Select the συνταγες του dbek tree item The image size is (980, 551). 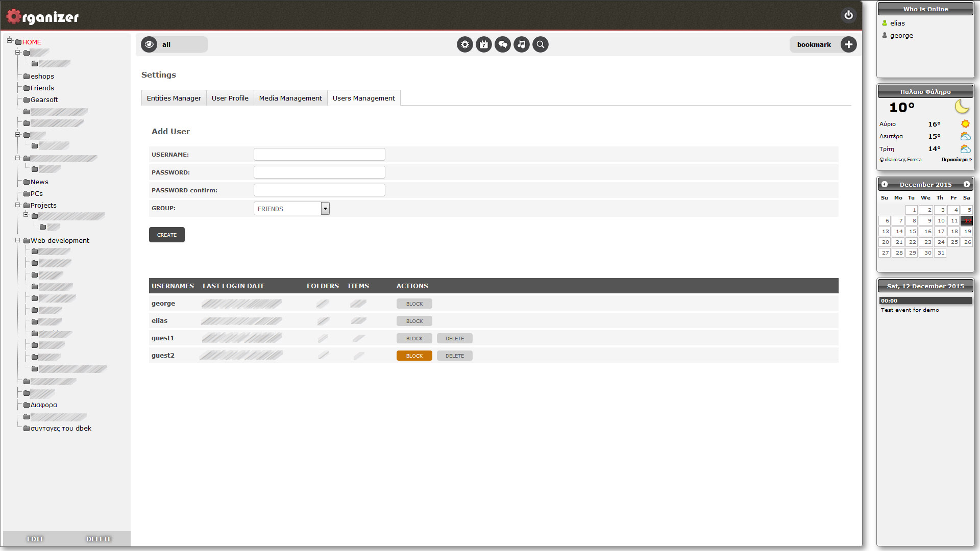click(61, 428)
